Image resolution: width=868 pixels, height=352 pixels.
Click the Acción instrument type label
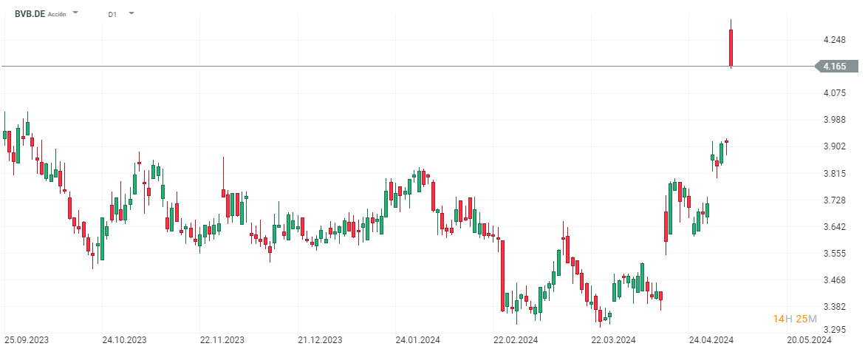coord(58,14)
